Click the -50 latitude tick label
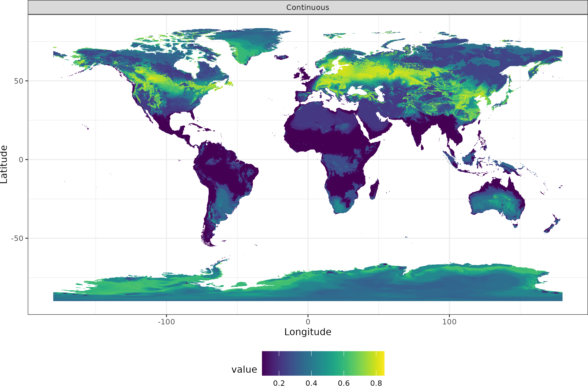The height and width of the screenshot is (392, 588). point(17,238)
